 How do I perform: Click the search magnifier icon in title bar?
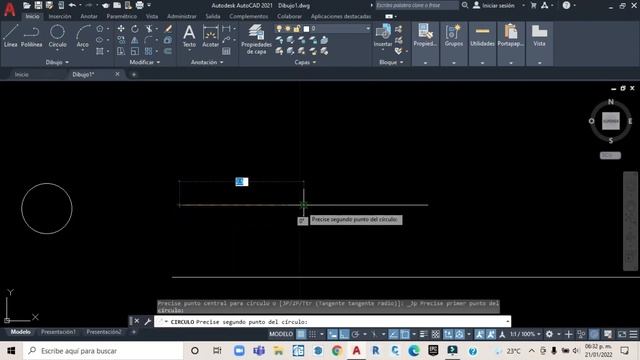(465, 5)
